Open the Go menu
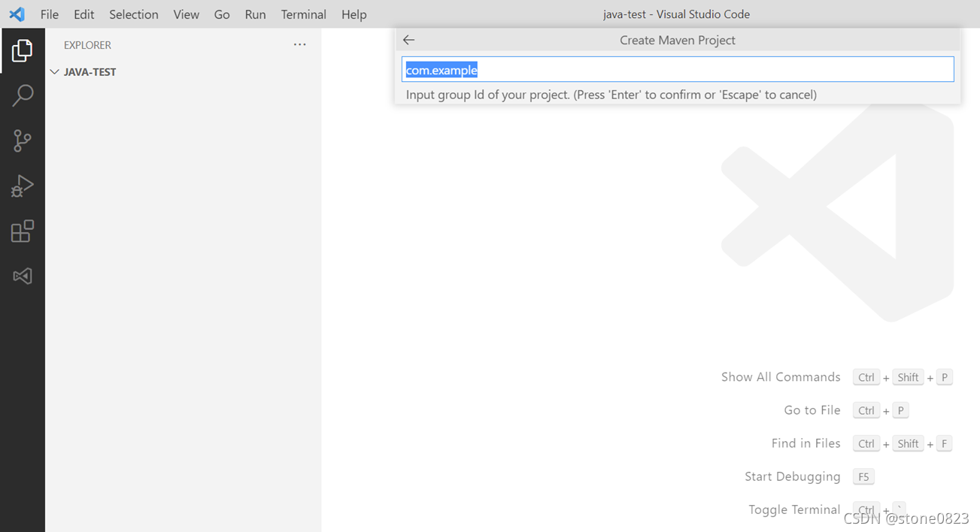Viewport: 980px width, 532px height. (x=222, y=14)
